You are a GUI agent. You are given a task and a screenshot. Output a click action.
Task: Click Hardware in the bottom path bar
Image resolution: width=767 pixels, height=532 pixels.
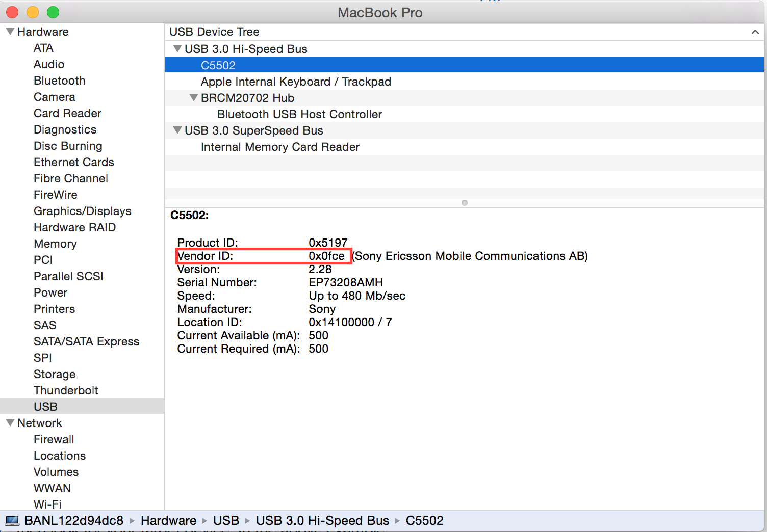(168, 521)
